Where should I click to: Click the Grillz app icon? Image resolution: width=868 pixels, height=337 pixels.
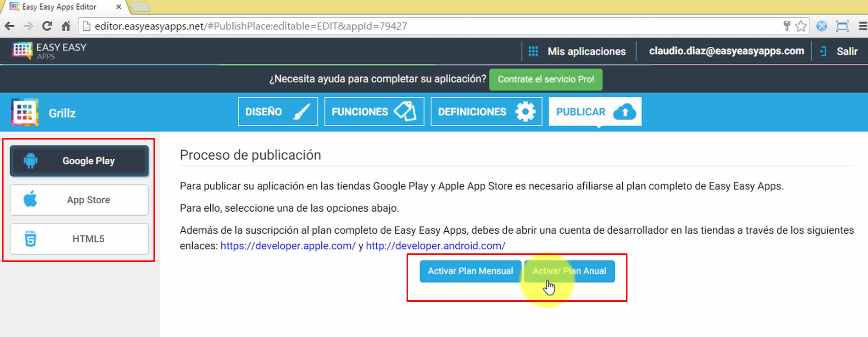[25, 112]
